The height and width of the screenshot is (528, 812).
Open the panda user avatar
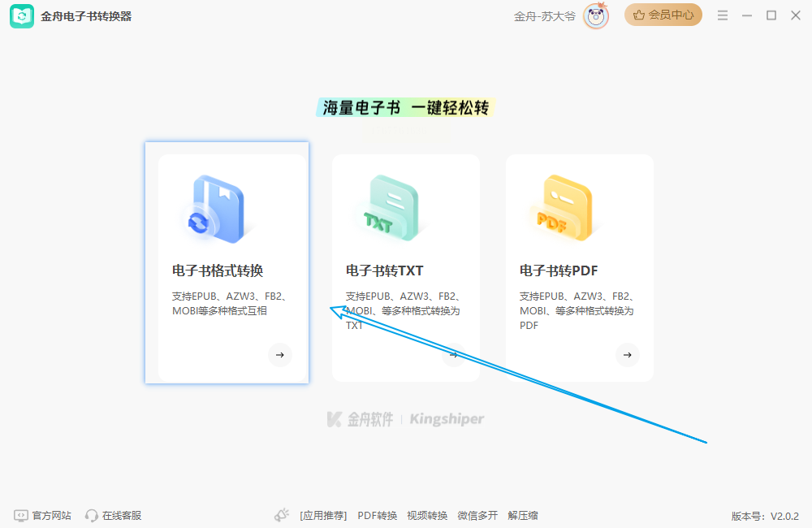pos(595,16)
